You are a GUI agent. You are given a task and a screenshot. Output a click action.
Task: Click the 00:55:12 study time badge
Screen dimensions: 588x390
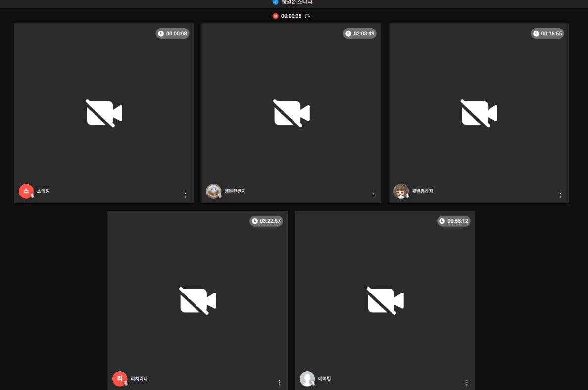pos(454,221)
